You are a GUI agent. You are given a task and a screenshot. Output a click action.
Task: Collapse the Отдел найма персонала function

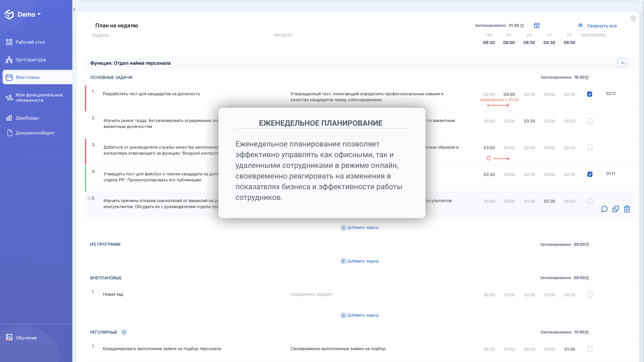click(623, 63)
